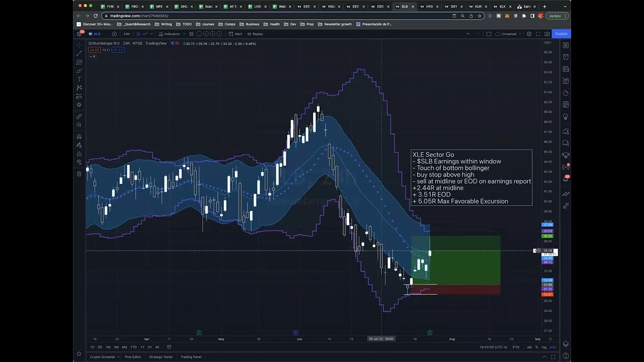Switch to the Strategy Tester tab
644x362 pixels.
tap(160, 357)
